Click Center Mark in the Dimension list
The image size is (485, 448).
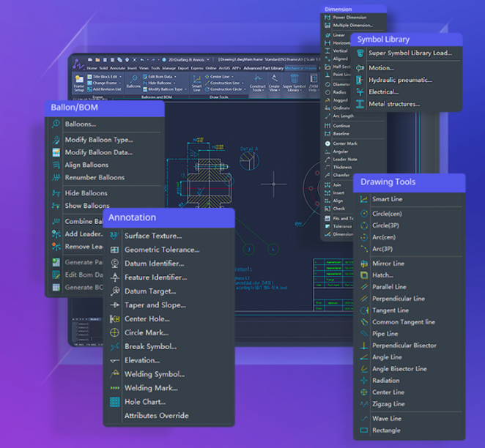[x=345, y=143]
